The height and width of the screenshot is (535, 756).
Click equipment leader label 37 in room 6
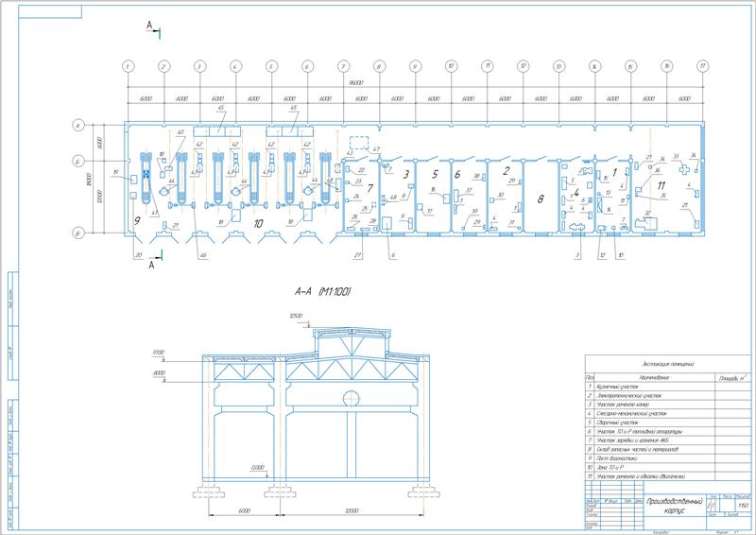(469, 191)
